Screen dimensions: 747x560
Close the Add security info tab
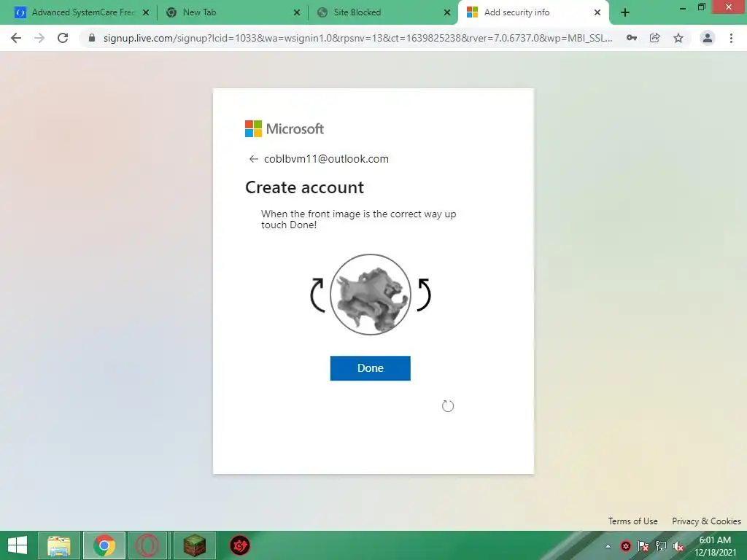click(x=597, y=12)
